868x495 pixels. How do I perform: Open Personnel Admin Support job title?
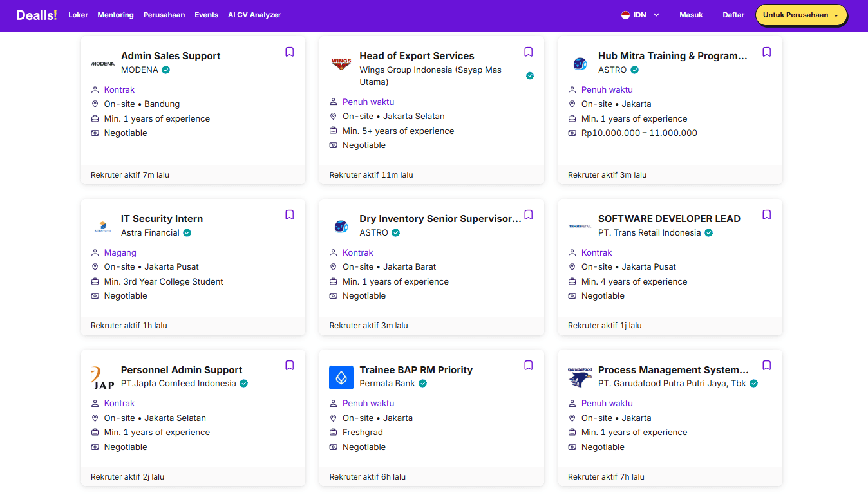(x=182, y=370)
